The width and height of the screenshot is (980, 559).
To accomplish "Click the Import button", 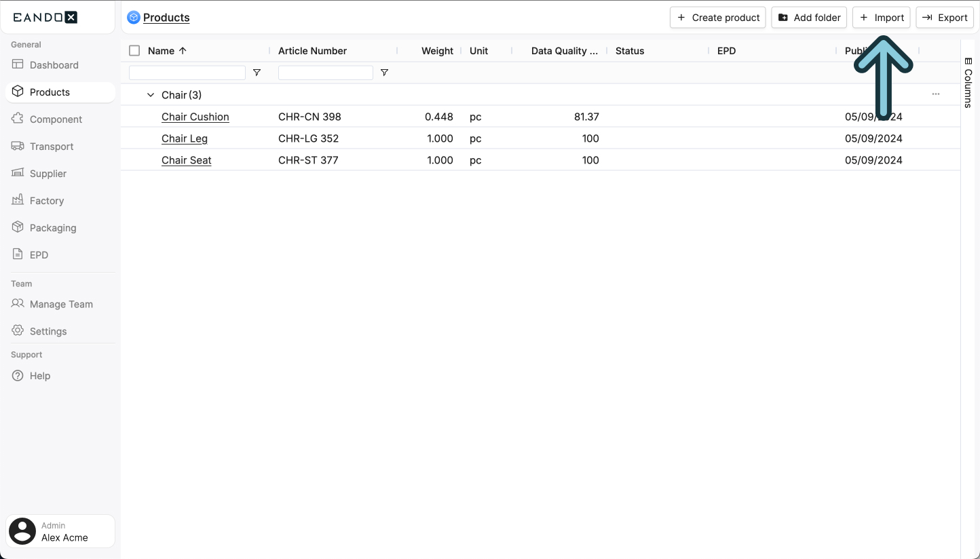I will 881,17.
